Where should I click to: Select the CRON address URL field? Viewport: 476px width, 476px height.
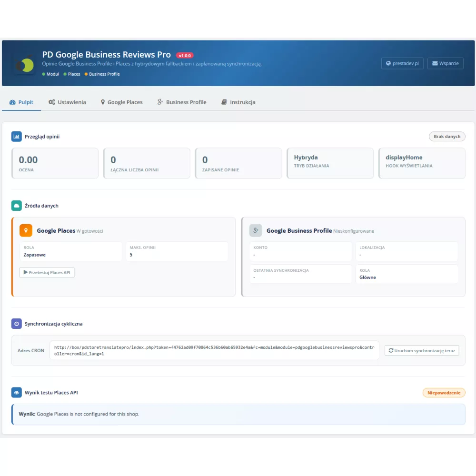point(214,350)
